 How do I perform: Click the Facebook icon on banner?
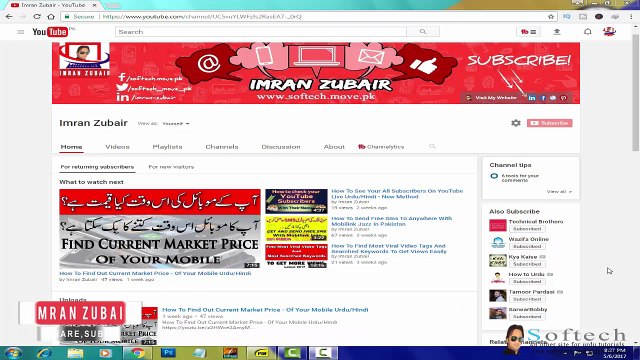click(x=543, y=98)
